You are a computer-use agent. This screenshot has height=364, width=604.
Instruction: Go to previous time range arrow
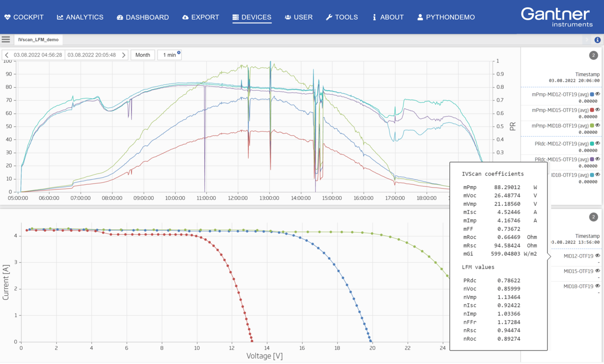[6, 55]
